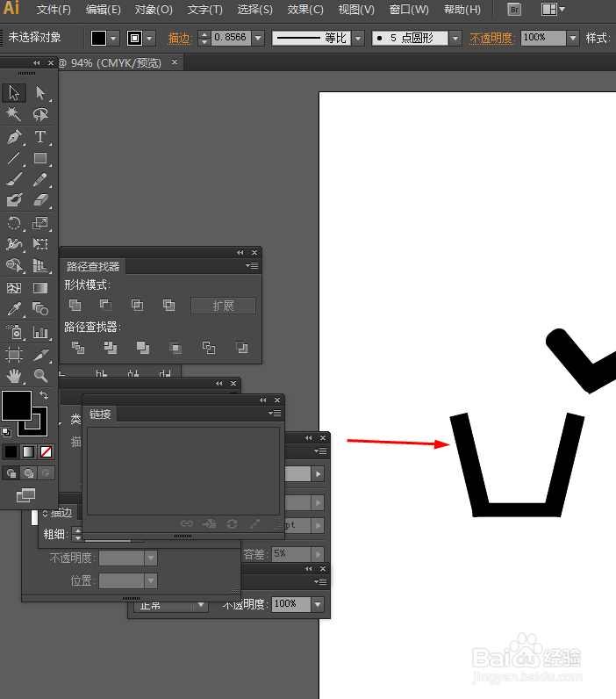Select the Lasso tool
616x699 pixels.
click(x=40, y=114)
